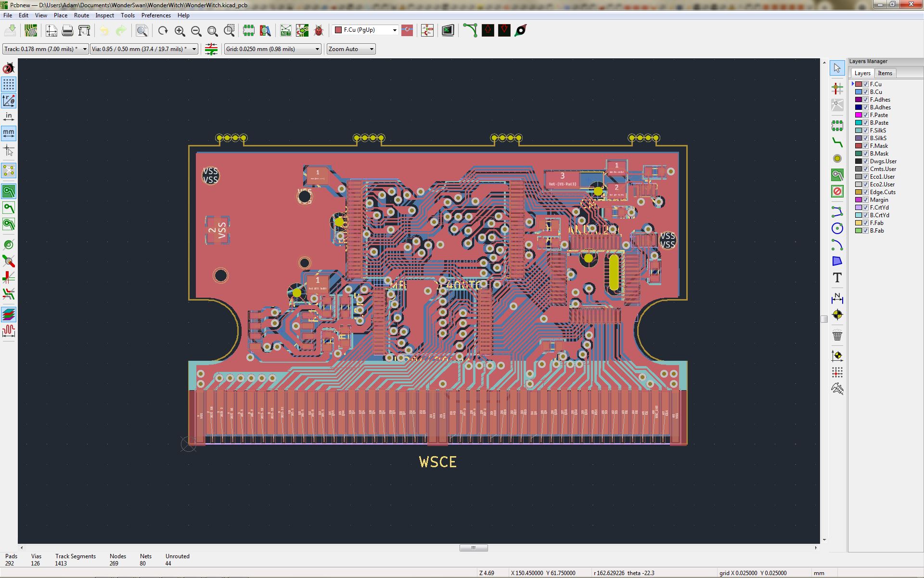Click the Print board icon
The height and width of the screenshot is (578, 924).
click(x=67, y=31)
